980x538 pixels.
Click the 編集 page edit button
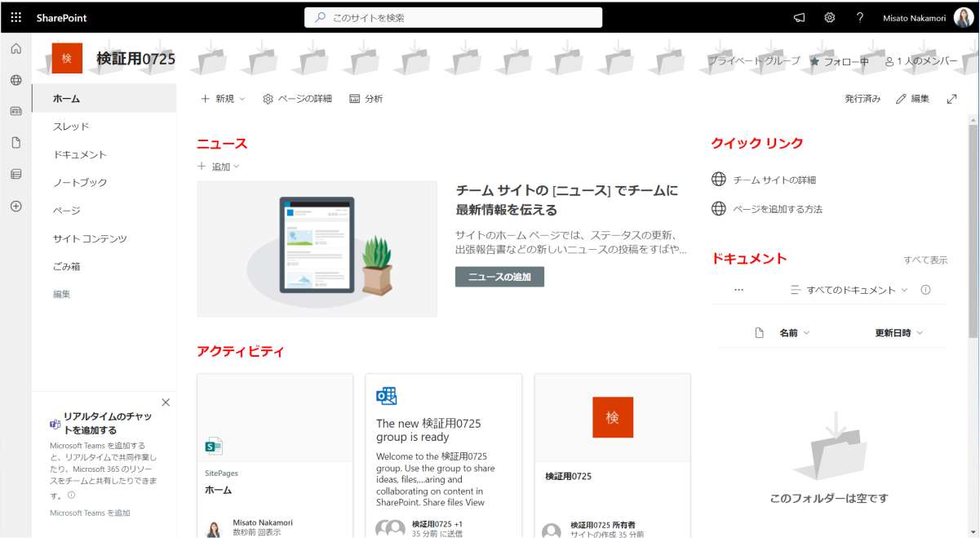912,99
